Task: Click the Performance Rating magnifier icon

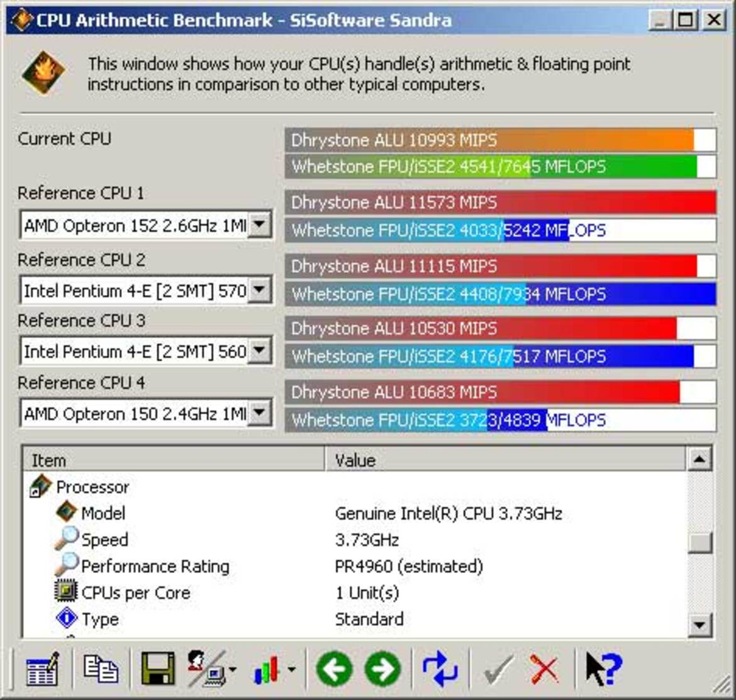Action: point(66,565)
